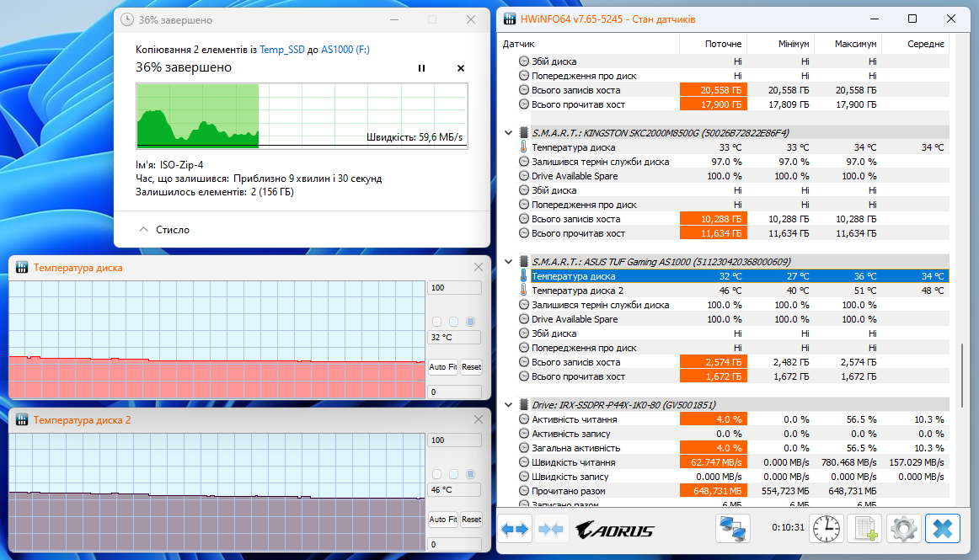The image size is (979, 560).
Task: Open the Temp_SSD source link
Action: [282, 50]
